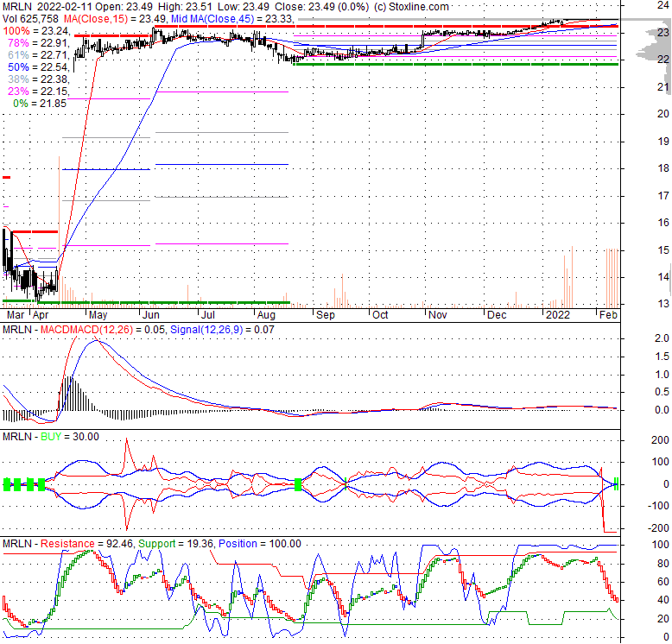The height and width of the screenshot is (644, 672).
Task: Click the 'Mar' month label on time axis
Action: pyautogui.click(x=16, y=315)
